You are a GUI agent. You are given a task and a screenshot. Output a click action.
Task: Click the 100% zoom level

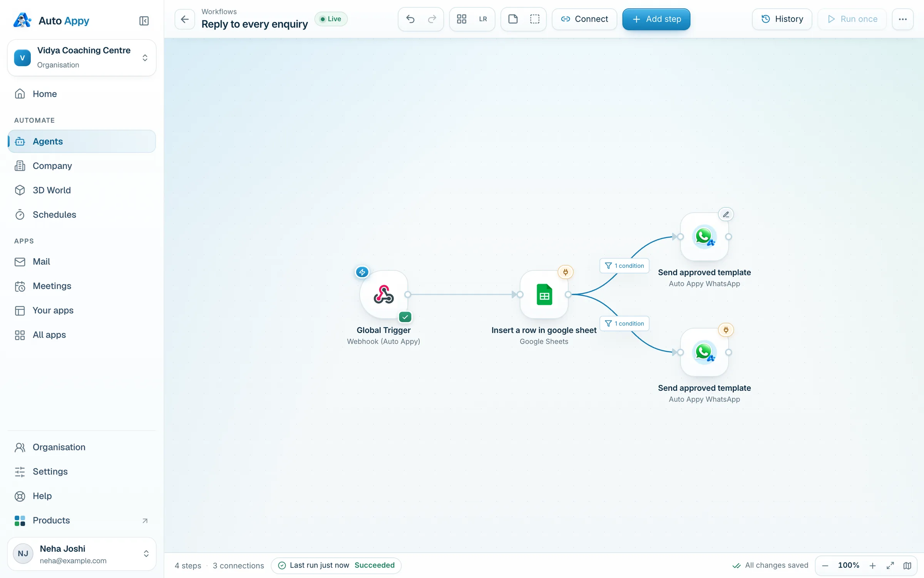click(849, 565)
